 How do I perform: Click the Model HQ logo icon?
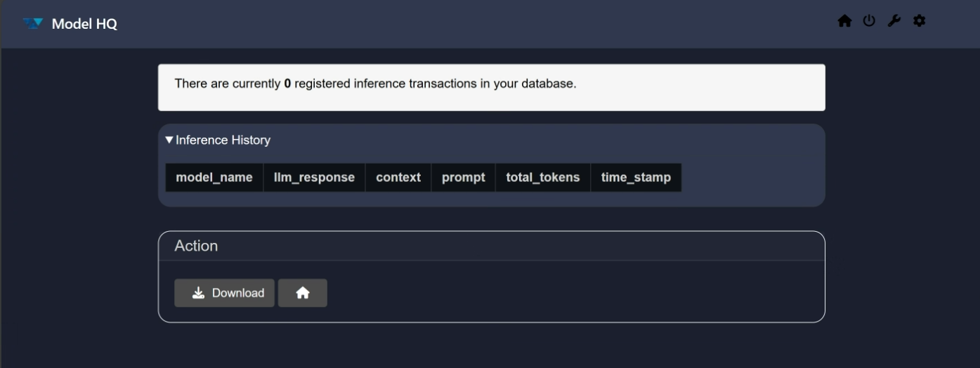(33, 24)
